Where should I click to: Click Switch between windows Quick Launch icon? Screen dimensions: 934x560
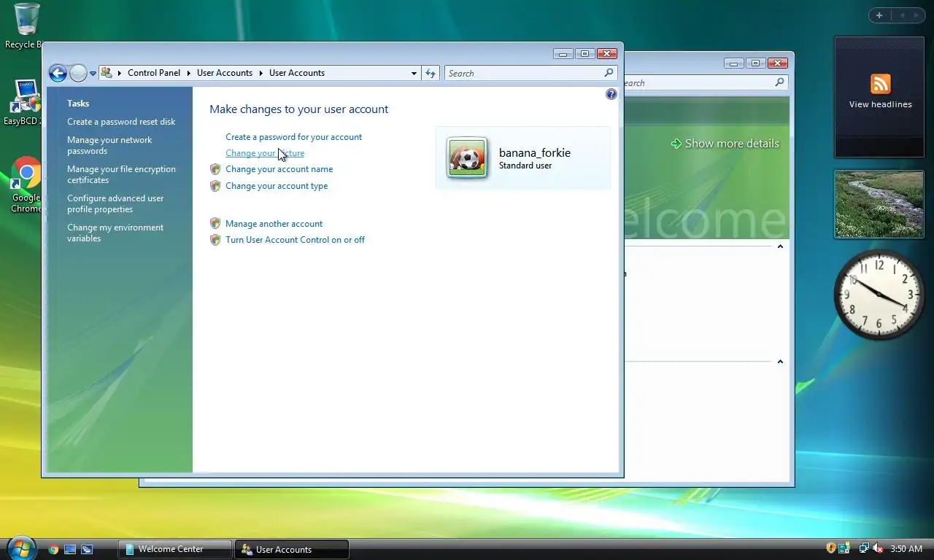coord(87,550)
